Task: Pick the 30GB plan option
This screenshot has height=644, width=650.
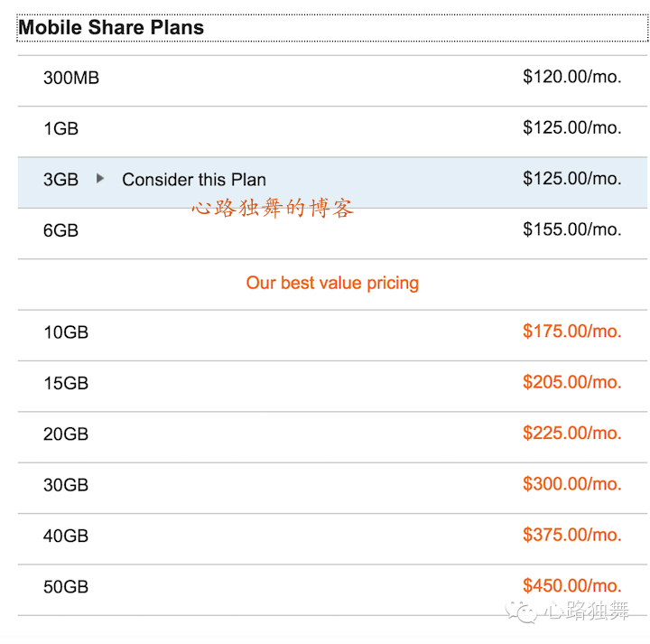Action: 332,489
